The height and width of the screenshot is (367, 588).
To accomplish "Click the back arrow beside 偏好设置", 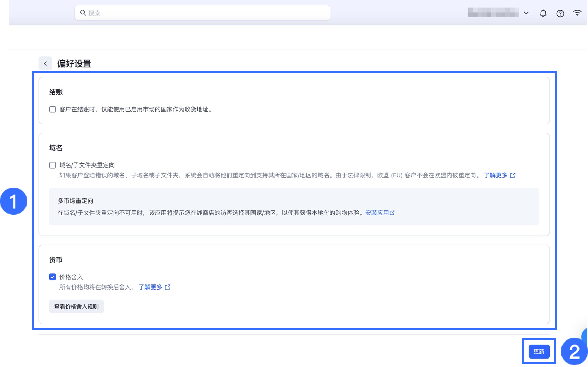I will tap(45, 64).
